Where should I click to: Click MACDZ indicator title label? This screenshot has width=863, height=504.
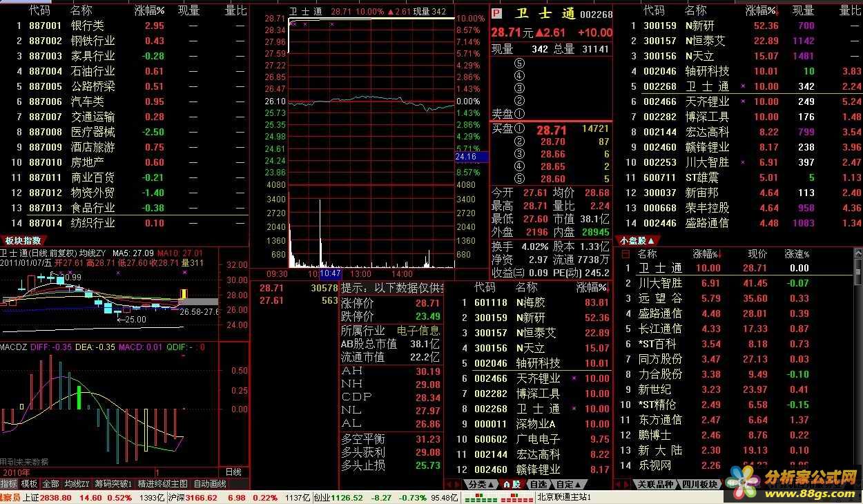click(13, 347)
